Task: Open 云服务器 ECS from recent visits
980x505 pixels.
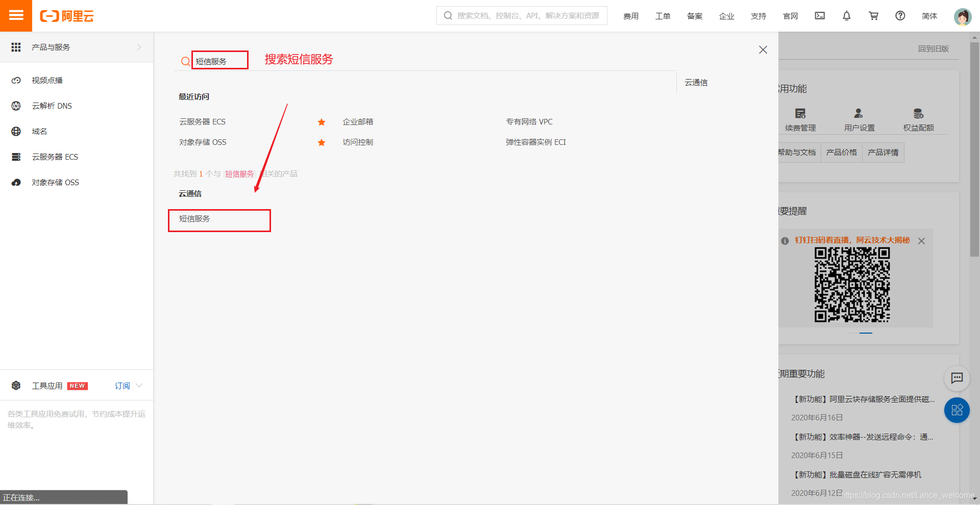Action: point(202,121)
